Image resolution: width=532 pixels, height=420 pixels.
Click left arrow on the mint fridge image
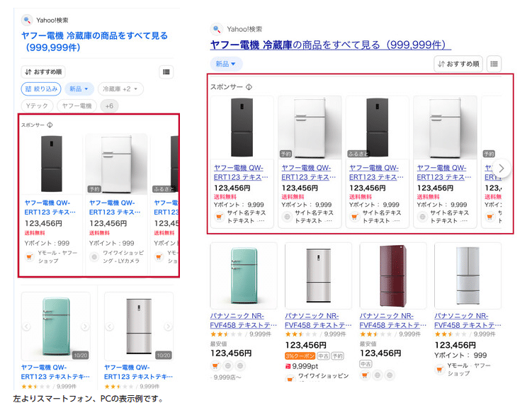(27, 327)
